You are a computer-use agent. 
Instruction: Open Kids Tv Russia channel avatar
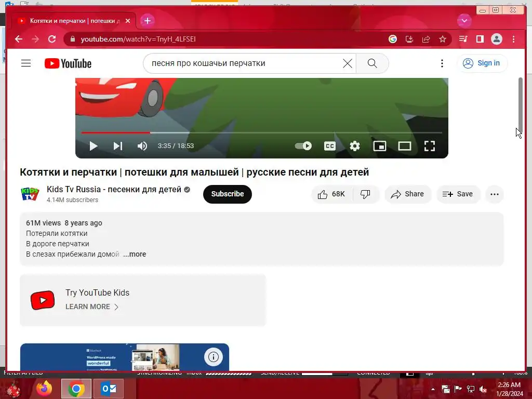coord(30,194)
